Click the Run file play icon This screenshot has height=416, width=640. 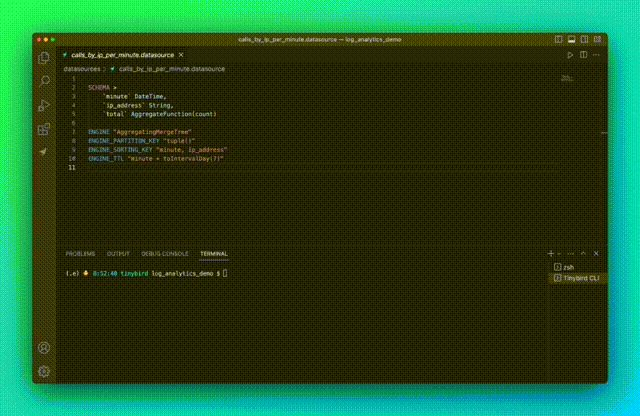pyautogui.click(x=570, y=55)
